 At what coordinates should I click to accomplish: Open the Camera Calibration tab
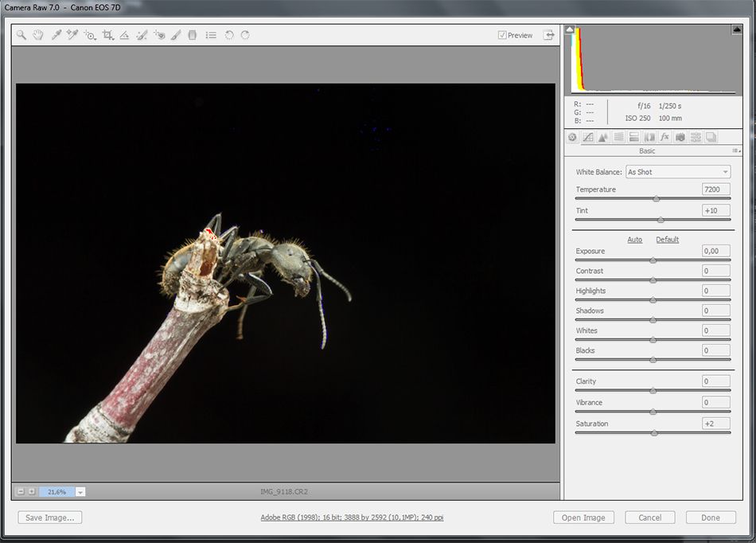[x=680, y=137]
